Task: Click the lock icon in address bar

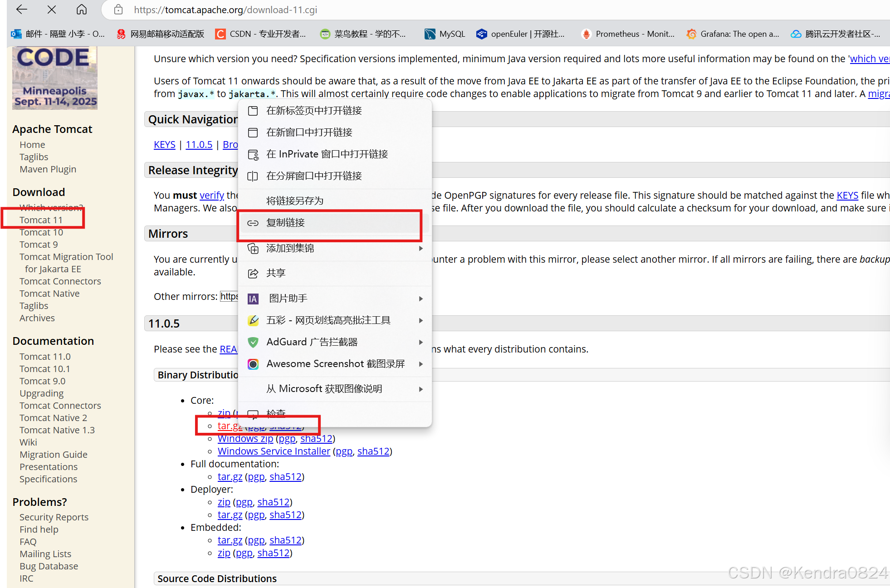Action: tap(118, 10)
